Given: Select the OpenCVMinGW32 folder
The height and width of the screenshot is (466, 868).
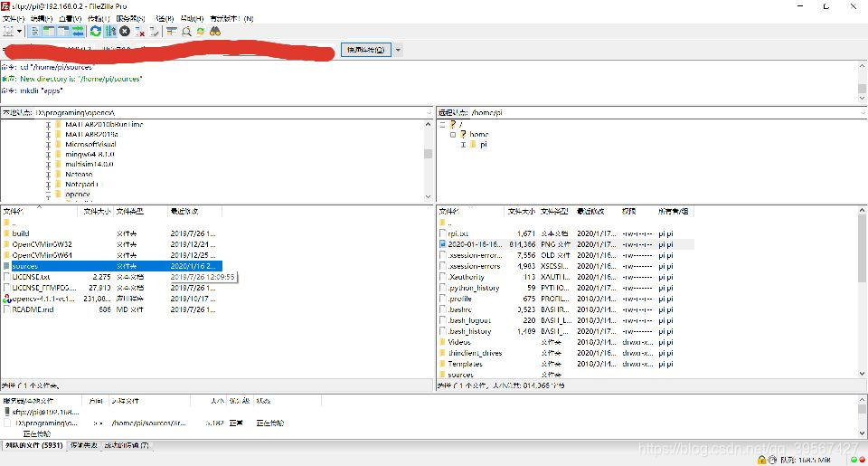Looking at the screenshot, I should click(x=42, y=244).
